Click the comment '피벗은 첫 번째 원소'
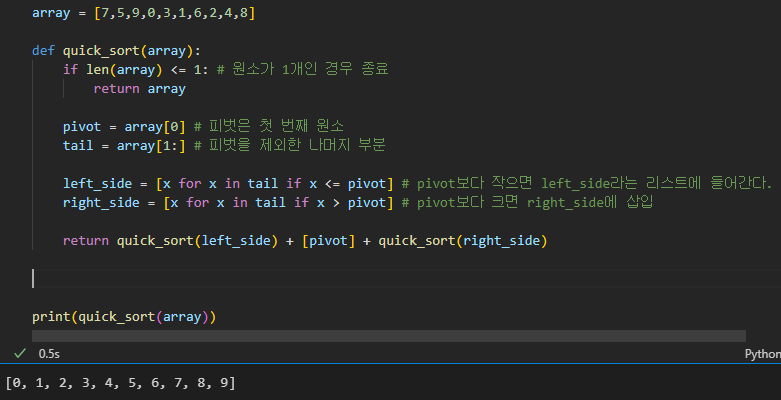781x400 pixels. [x=269, y=126]
